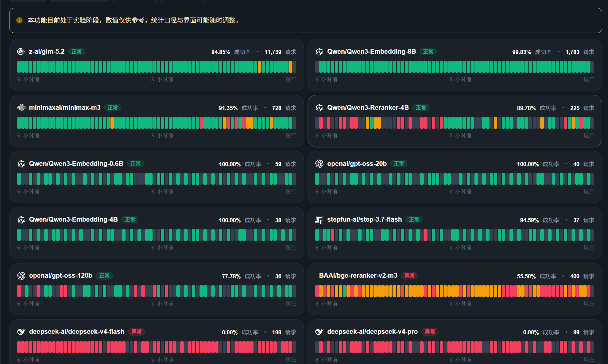Click the 正常 badge next to z-ai/glm-5.2

point(77,52)
